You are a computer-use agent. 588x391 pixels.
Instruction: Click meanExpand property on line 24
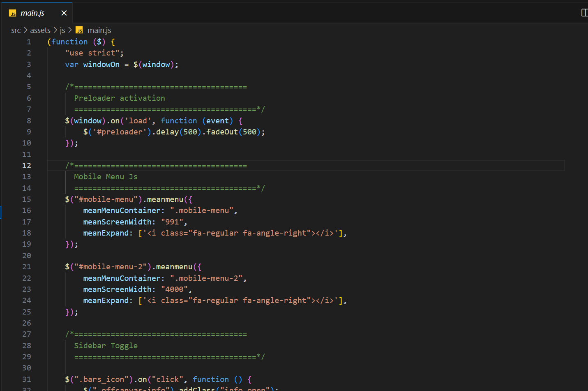[x=106, y=301]
